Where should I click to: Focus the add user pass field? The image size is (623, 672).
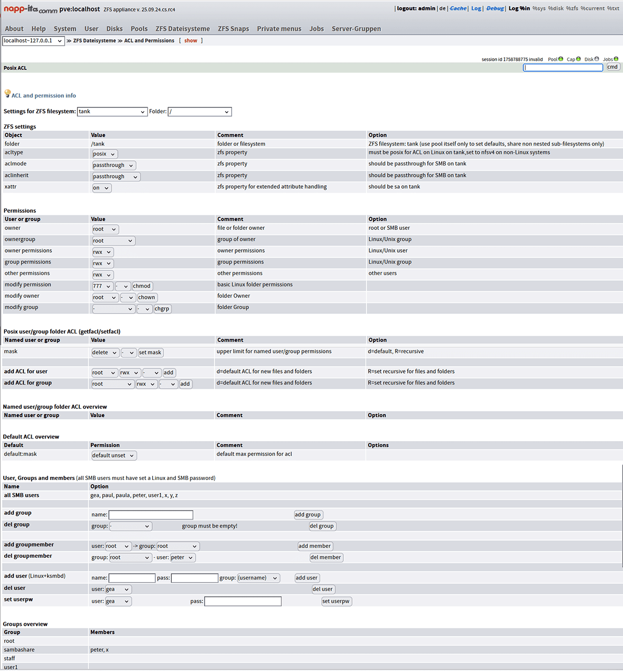pyautogui.click(x=195, y=578)
